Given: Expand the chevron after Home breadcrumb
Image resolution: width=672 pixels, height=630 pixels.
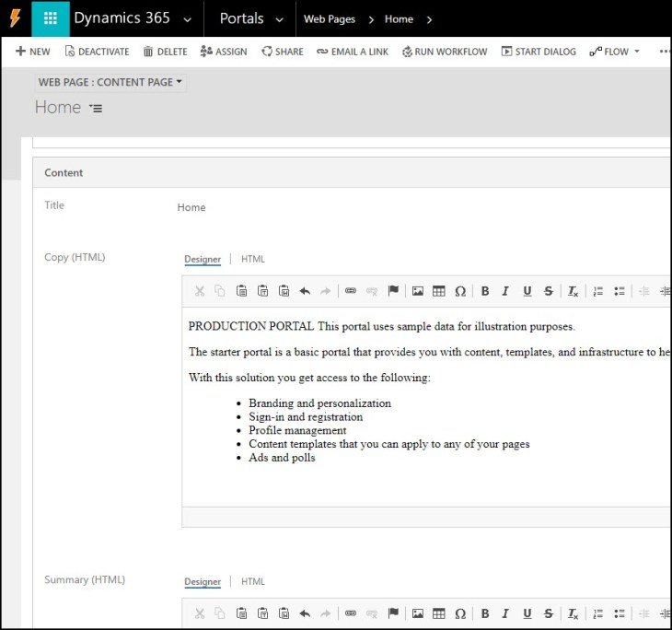Looking at the screenshot, I should (x=429, y=19).
